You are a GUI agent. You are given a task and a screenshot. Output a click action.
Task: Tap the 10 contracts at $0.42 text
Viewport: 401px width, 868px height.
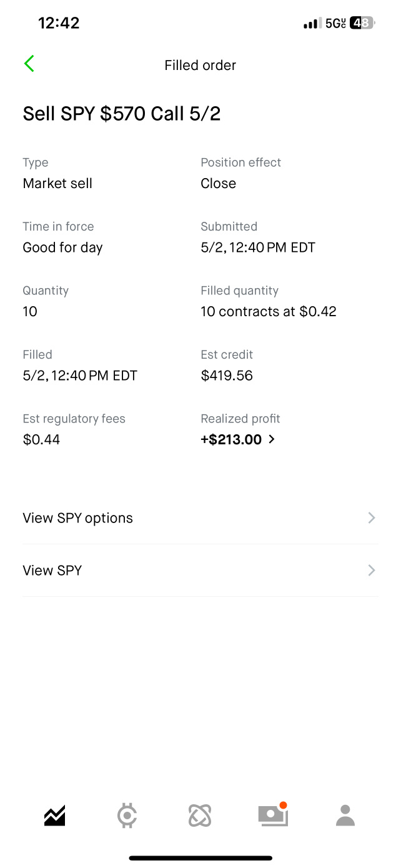tap(269, 311)
